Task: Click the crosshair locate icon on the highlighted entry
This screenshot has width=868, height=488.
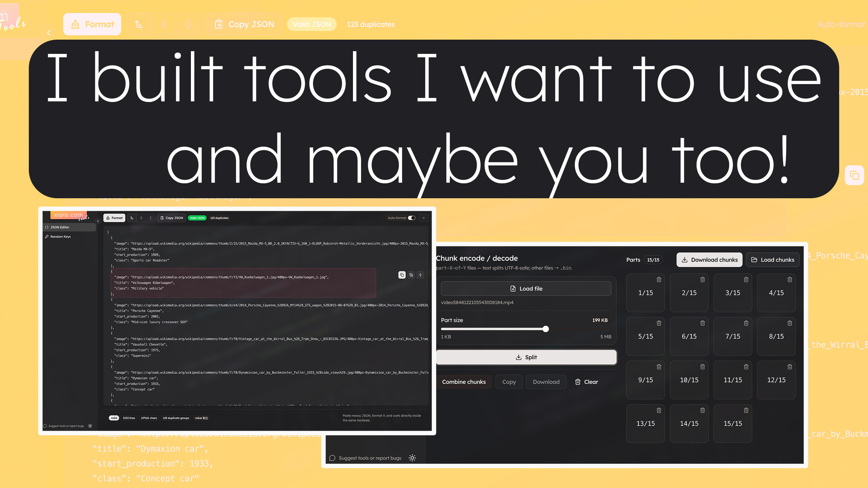Action: (x=420, y=275)
